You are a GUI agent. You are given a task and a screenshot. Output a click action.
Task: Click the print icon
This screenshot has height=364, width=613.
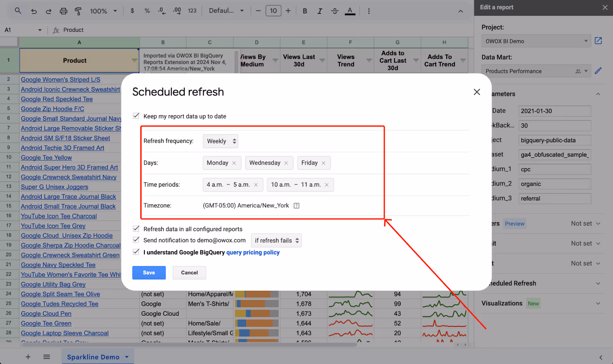click(63, 11)
